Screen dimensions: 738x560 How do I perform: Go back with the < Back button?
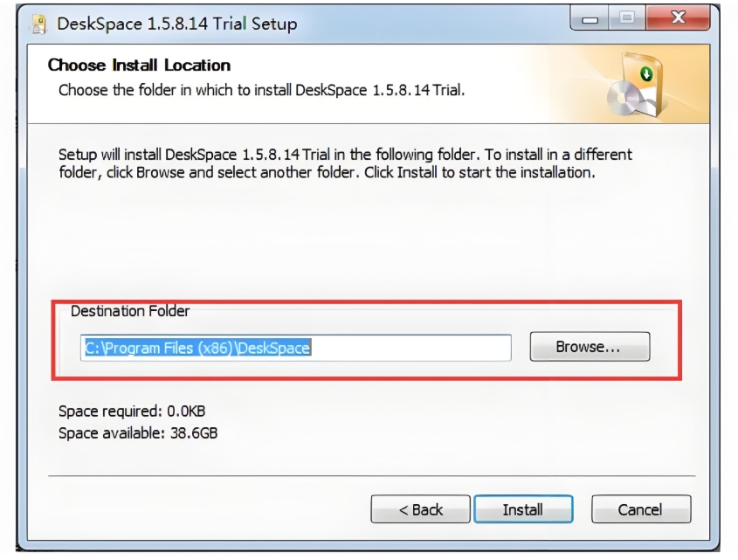coord(420,509)
